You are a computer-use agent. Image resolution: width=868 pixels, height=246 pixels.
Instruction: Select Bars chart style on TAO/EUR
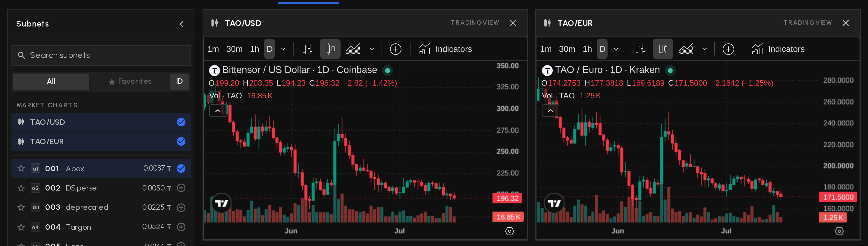tap(640, 49)
